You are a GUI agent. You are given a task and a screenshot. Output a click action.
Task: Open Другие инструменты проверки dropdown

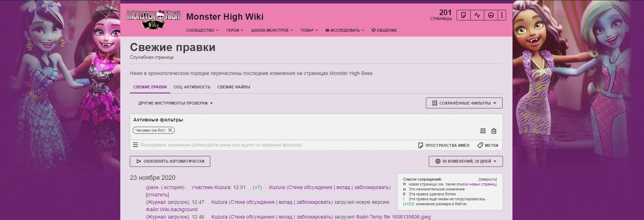coord(176,103)
